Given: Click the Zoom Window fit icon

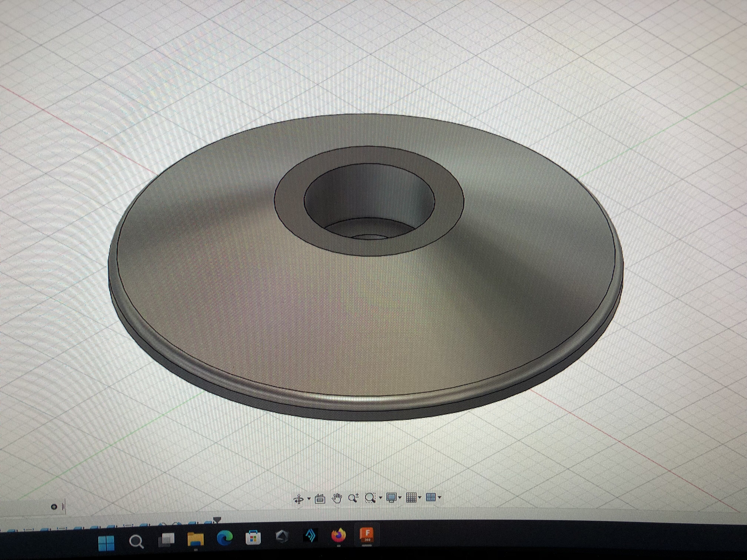Looking at the screenshot, I should [371, 498].
